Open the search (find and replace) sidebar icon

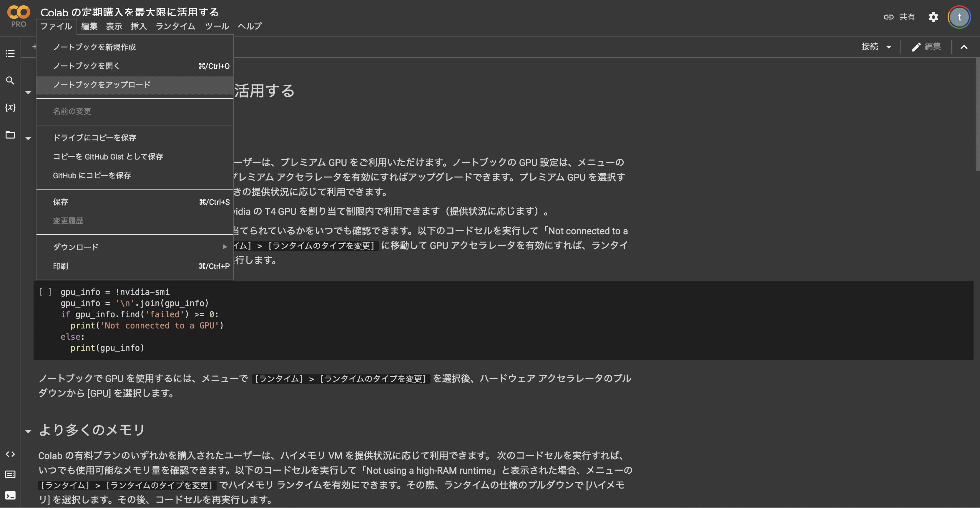pos(10,80)
